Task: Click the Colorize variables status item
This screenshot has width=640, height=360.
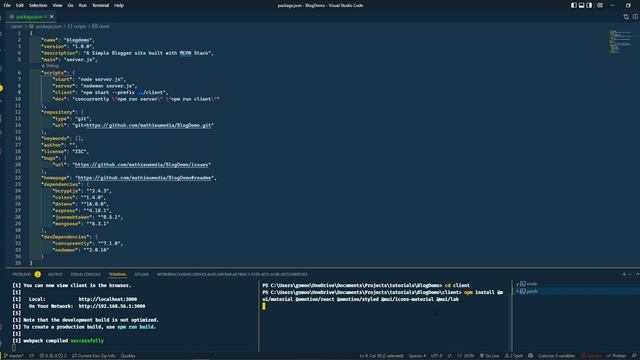Action: pos(556,356)
